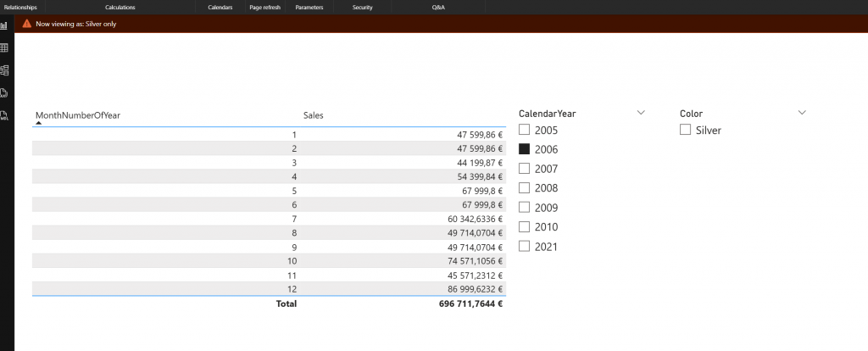Image resolution: width=868 pixels, height=351 pixels.
Task: Uncheck the 2006 CalendarYear checkbox
Action: pos(524,148)
